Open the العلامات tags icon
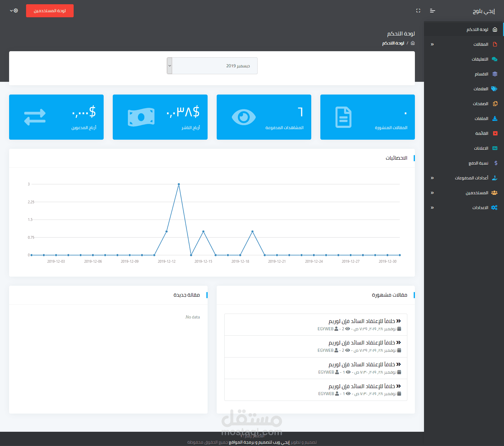Viewport: 504px width, 446px height. (x=494, y=89)
